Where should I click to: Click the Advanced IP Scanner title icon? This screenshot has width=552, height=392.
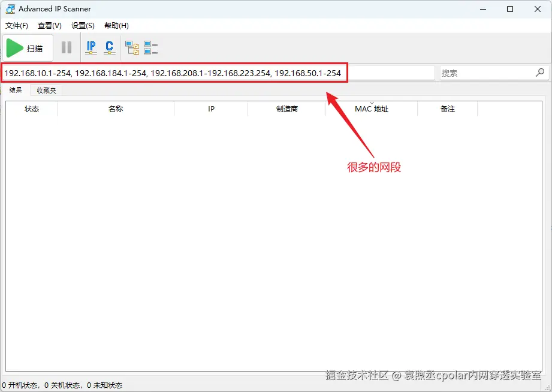coord(11,9)
